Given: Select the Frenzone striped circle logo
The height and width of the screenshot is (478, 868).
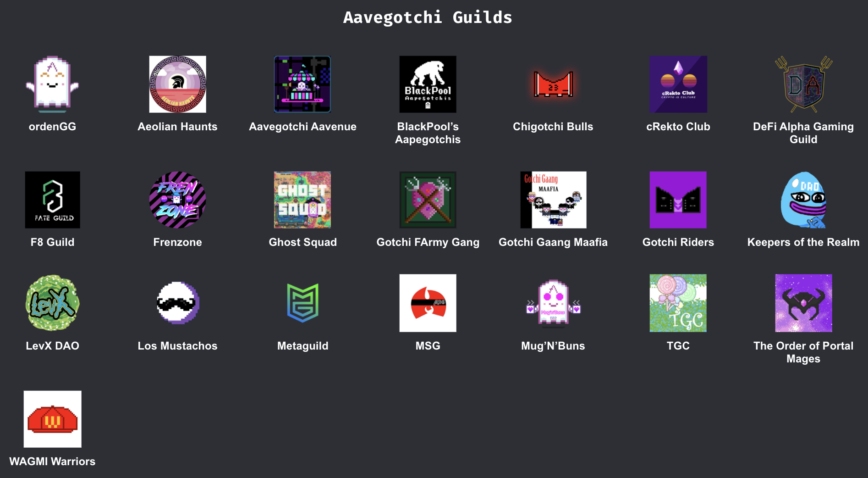Looking at the screenshot, I should 177,200.
